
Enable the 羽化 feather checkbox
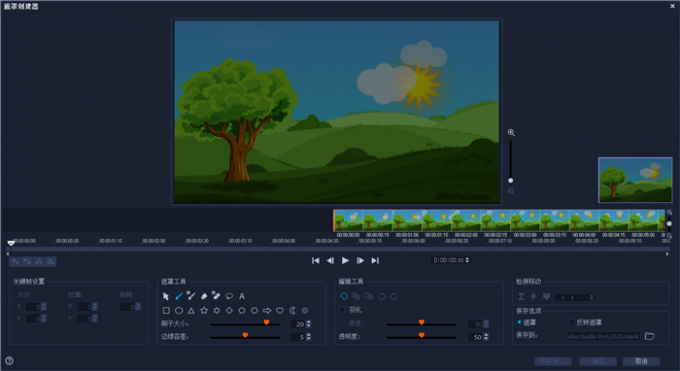(x=342, y=309)
